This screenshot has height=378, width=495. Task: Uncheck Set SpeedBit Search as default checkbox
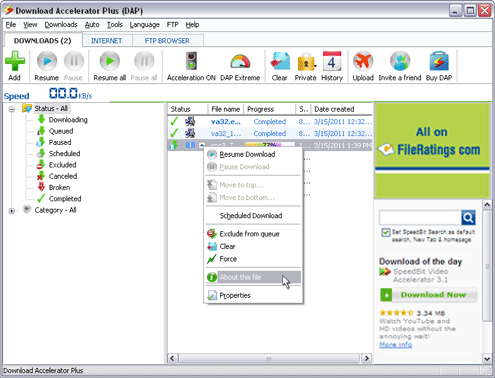point(386,232)
